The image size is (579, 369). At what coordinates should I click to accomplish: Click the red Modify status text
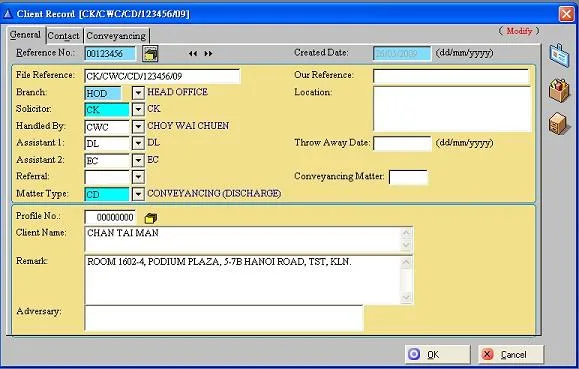519,31
